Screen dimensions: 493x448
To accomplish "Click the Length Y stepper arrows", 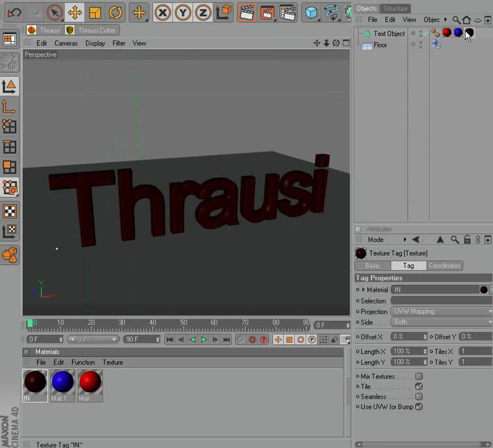I will click(425, 362).
